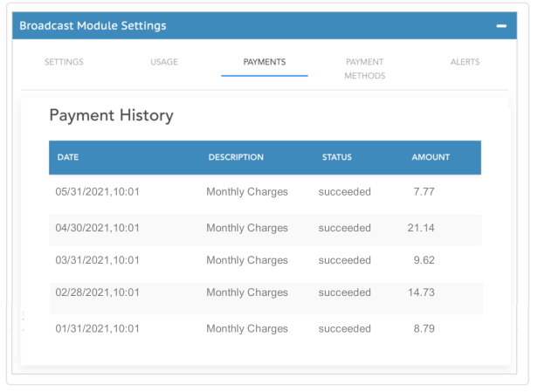Click the Description column header
Viewport: 538px width, 392px height.
point(236,158)
